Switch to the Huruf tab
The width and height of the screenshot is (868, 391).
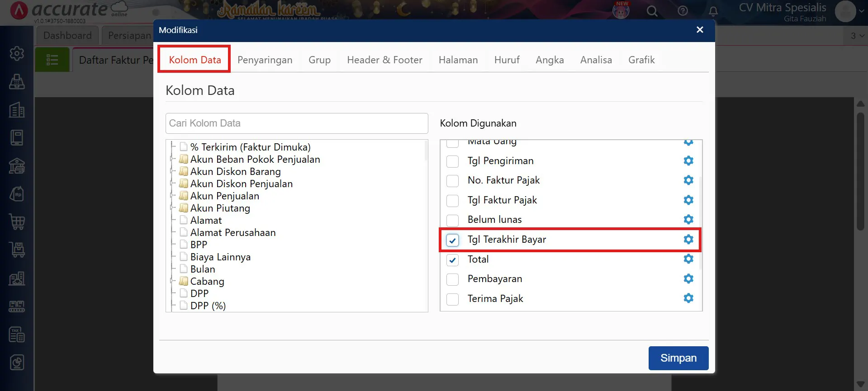507,60
